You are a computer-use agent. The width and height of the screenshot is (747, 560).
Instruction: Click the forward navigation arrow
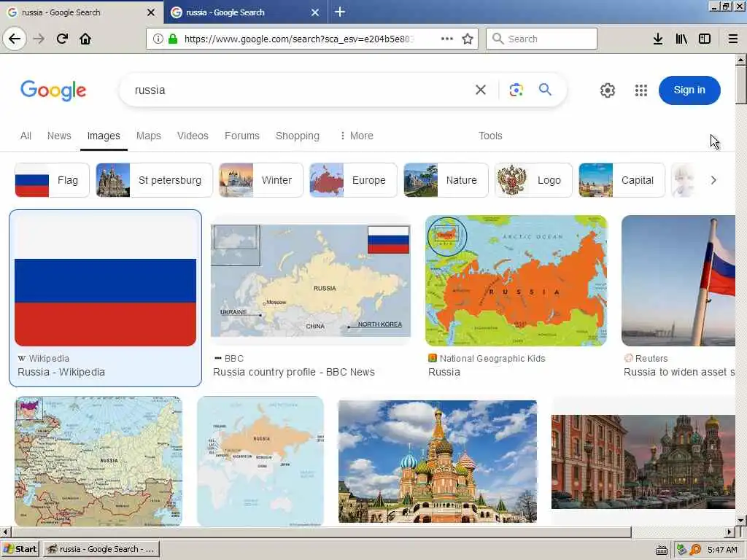(x=39, y=39)
